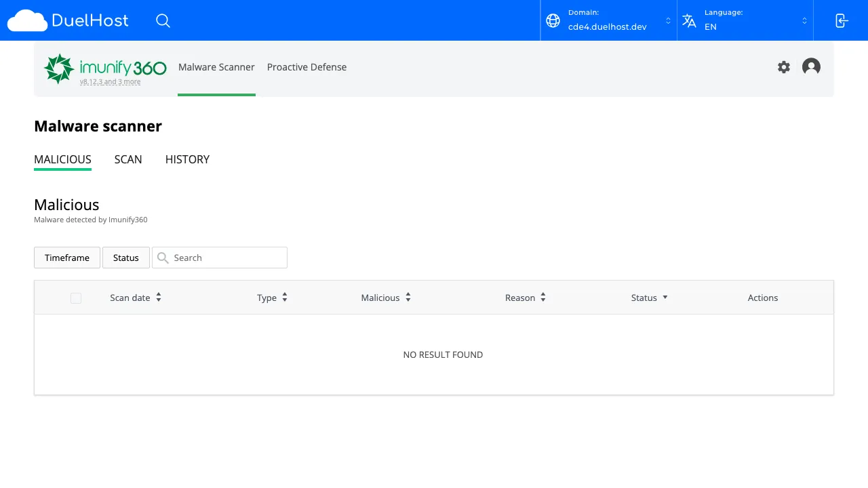Screen dimensions: 868x488
Task: Open Imunify360 settings via the gear icon
Action: tap(784, 67)
